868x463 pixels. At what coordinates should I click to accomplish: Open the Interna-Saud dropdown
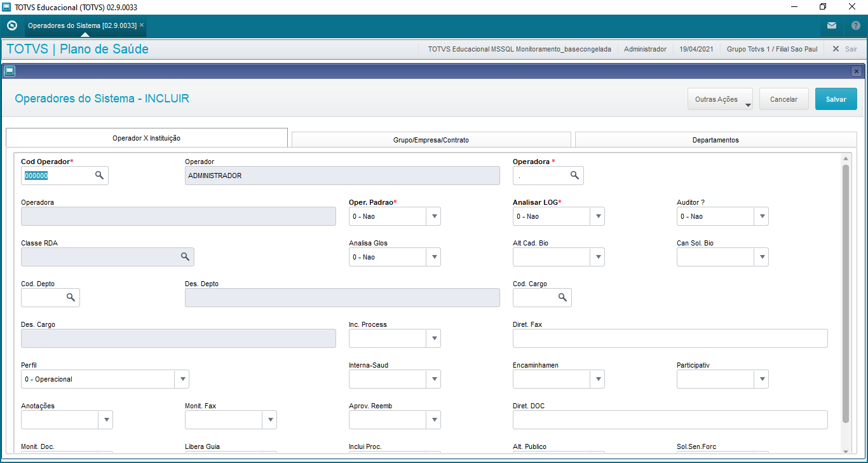pyautogui.click(x=435, y=379)
